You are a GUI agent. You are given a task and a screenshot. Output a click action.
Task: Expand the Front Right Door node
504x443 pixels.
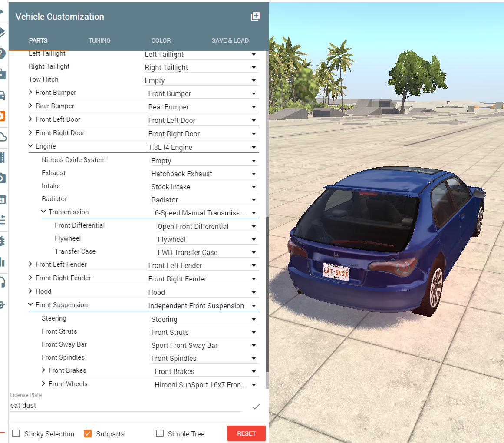tap(30, 132)
